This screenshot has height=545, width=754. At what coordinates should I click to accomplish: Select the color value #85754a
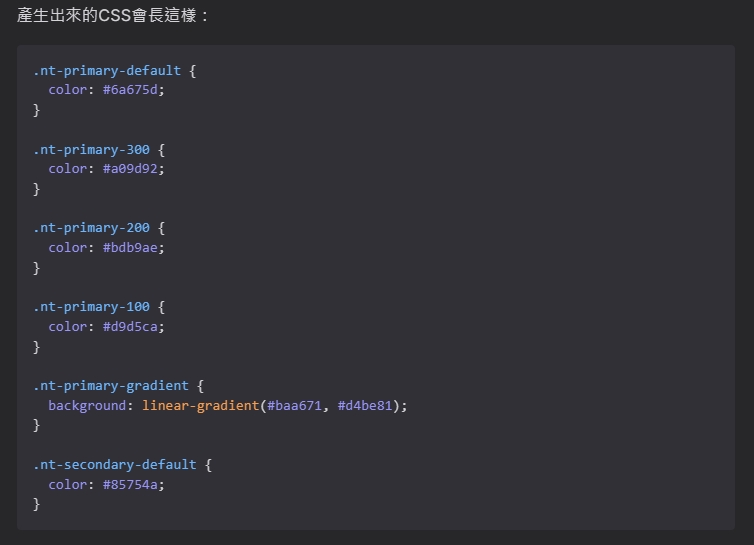coord(130,484)
